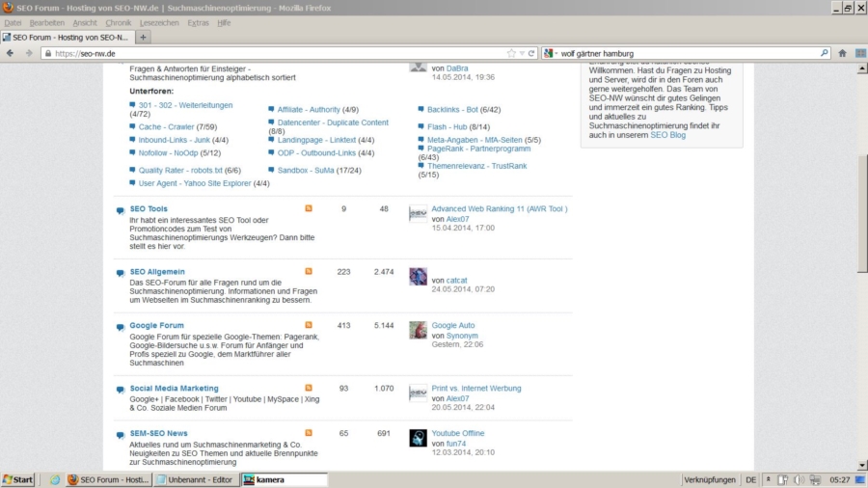Click the RSS feed icon for Google Forum
Image resolution: width=868 pixels, height=488 pixels.
[x=309, y=325]
